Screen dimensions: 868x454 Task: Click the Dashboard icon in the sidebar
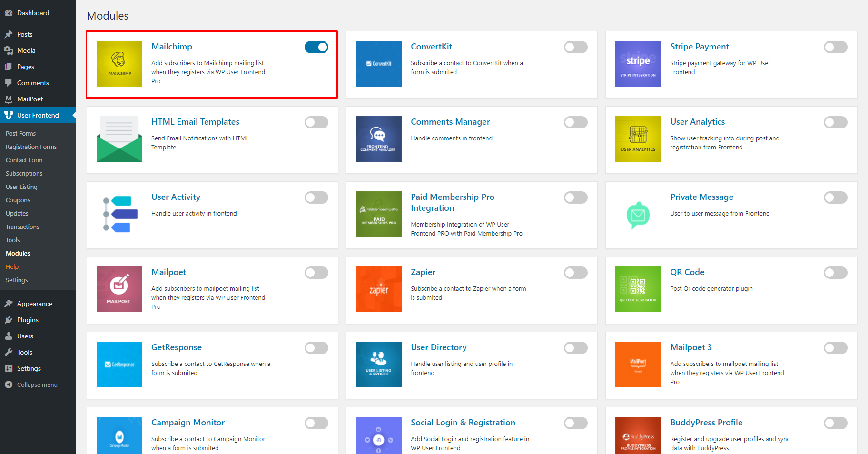[x=9, y=13]
